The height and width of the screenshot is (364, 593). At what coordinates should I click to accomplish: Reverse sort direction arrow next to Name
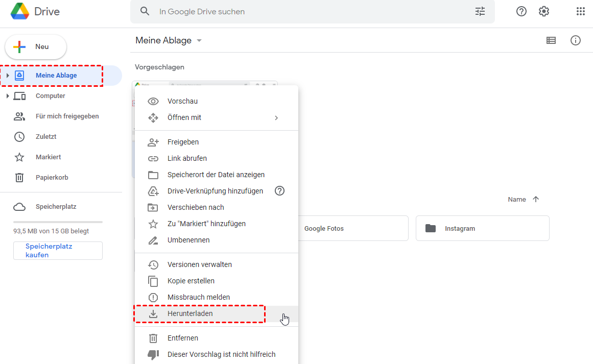[x=536, y=200]
